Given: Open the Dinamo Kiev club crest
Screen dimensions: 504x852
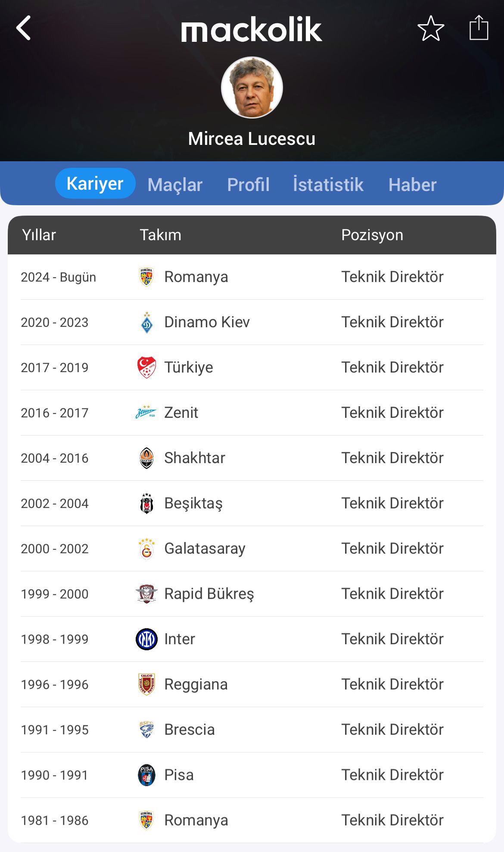Looking at the screenshot, I should [x=147, y=323].
